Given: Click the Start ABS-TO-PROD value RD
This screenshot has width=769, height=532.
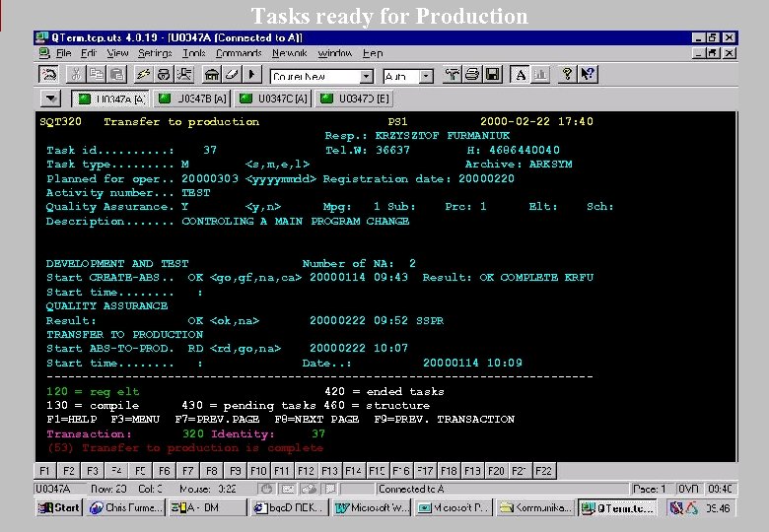Looking at the screenshot, I should (x=195, y=349).
